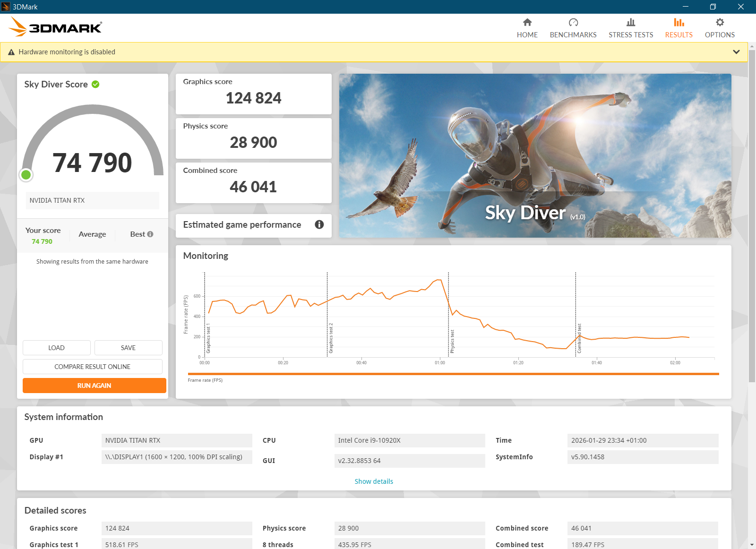
Task: Click the vertical scrollbar on the right
Action: (752, 213)
